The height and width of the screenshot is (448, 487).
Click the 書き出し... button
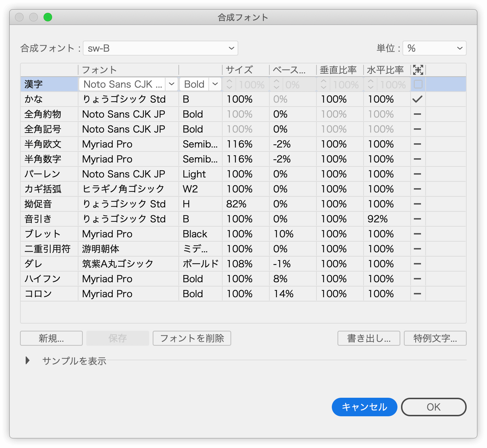click(369, 338)
